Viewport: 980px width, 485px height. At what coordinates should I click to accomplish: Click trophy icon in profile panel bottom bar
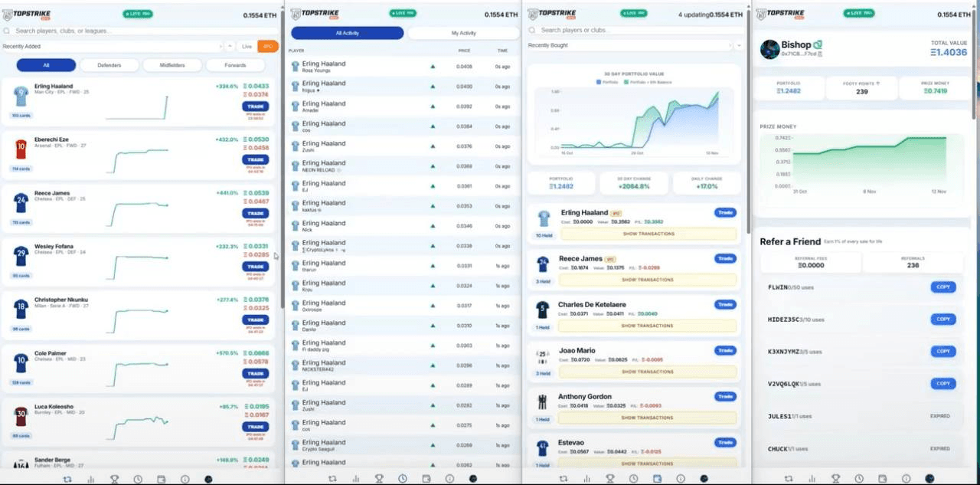point(836,479)
